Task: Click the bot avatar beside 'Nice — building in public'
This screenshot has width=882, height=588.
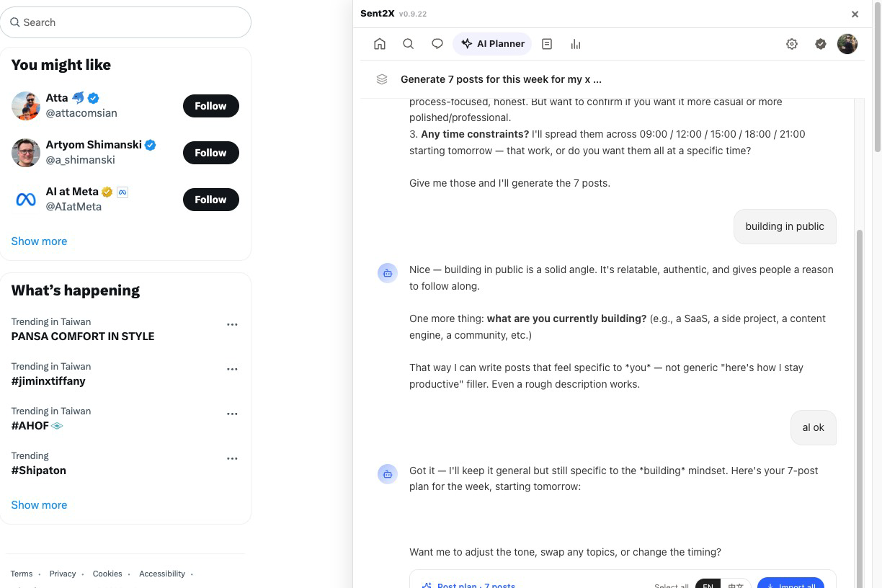Action: (x=388, y=272)
